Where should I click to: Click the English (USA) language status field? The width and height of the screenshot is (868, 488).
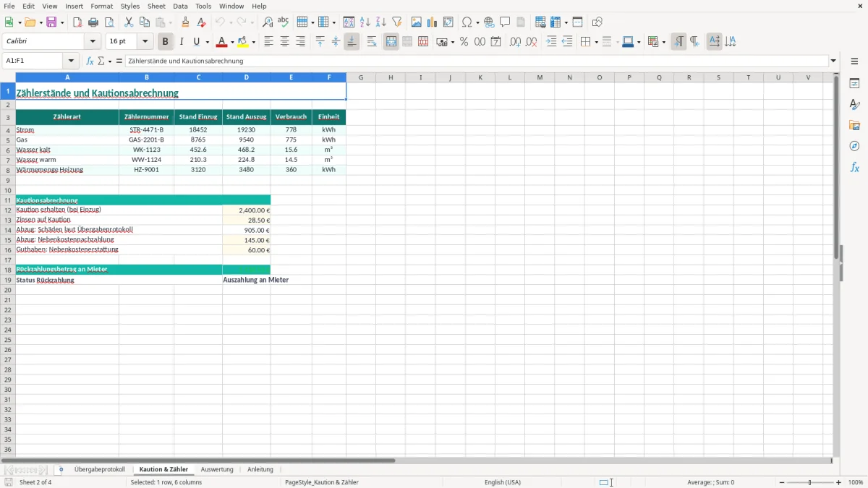tap(503, 482)
